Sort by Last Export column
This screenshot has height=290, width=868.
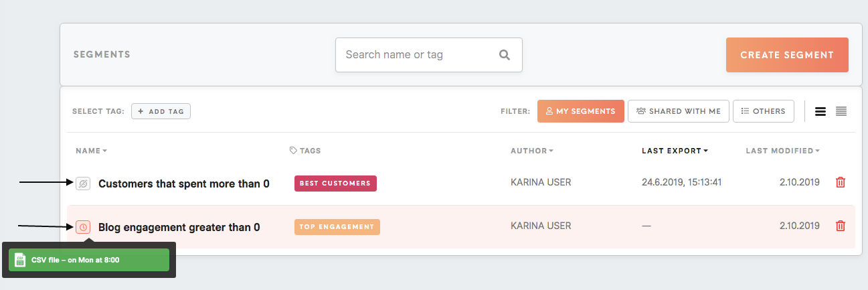[675, 151]
